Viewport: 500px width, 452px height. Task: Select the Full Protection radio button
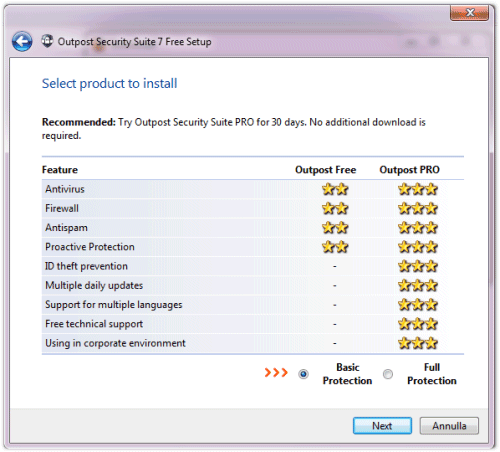pyautogui.click(x=388, y=374)
